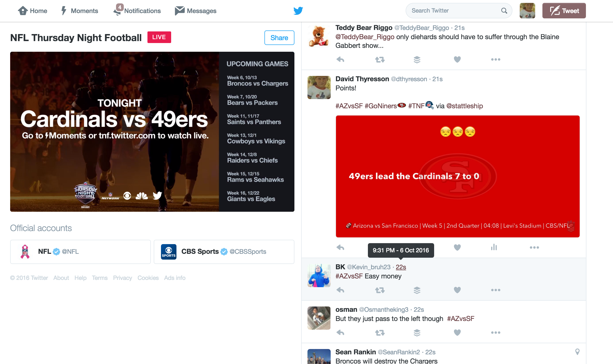Retweet the Teddy Bear Riggo tweet
The width and height of the screenshot is (613, 364).
pos(380,59)
